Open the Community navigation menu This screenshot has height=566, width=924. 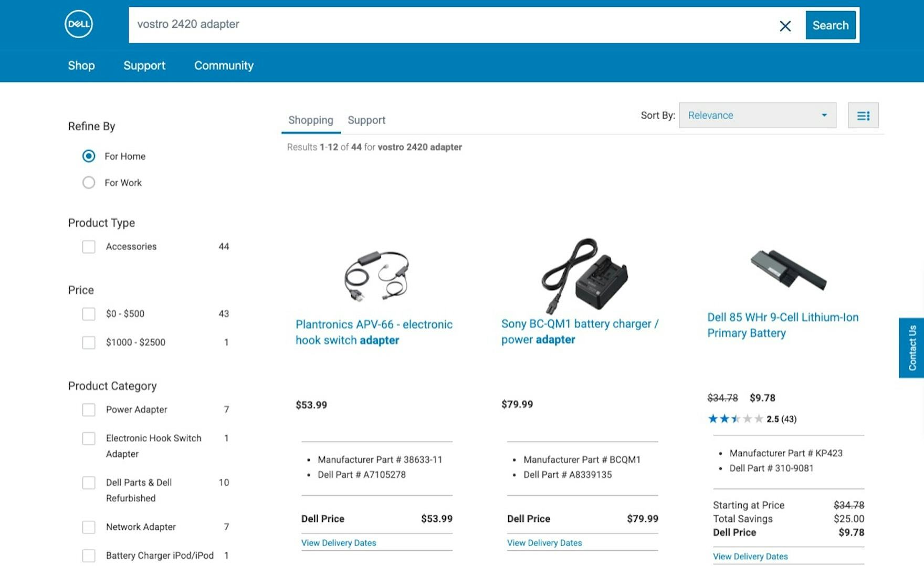pos(224,66)
